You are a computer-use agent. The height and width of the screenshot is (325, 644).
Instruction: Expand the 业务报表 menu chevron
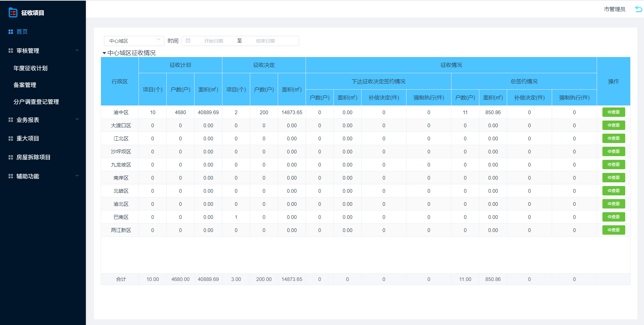click(77, 120)
